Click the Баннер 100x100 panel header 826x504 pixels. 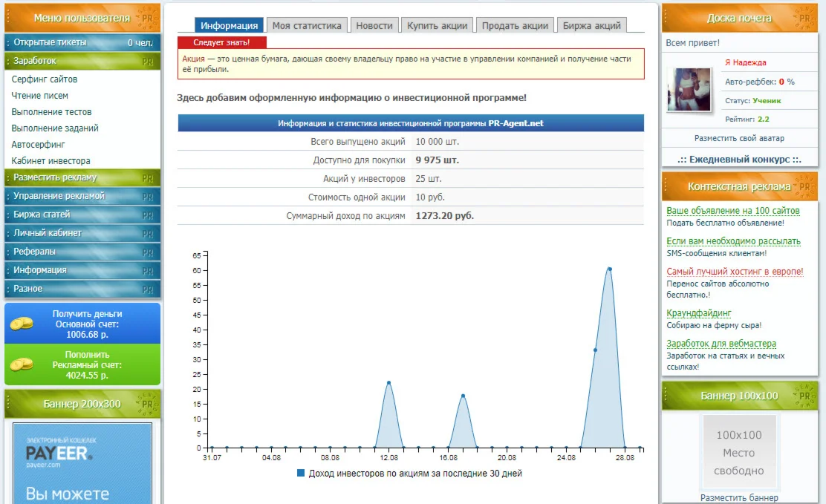739,396
